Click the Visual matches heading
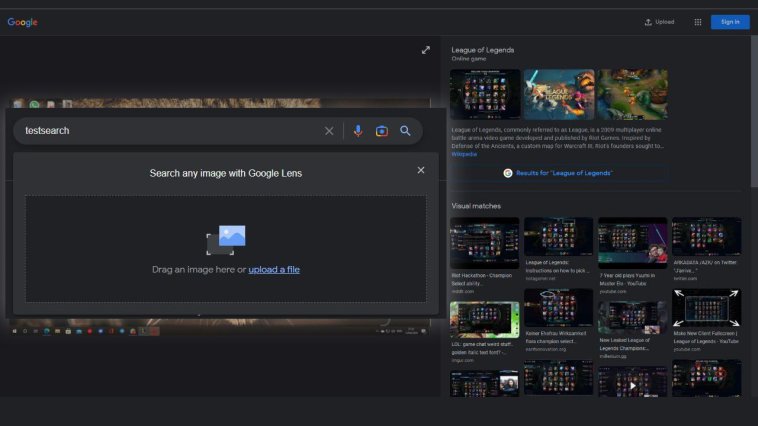Image resolution: width=758 pixels, height=426 pixels. pyautogui.click(x=476, y=206)
